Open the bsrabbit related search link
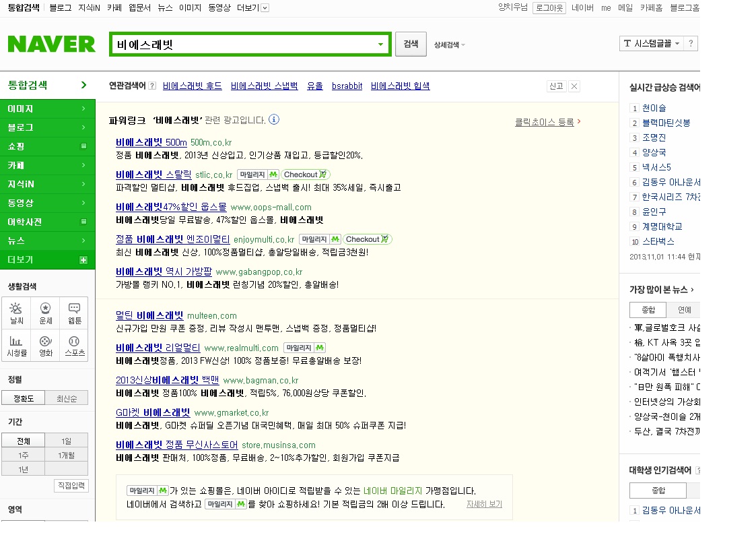Screen dimensions: 756x535 click(347, 86)
